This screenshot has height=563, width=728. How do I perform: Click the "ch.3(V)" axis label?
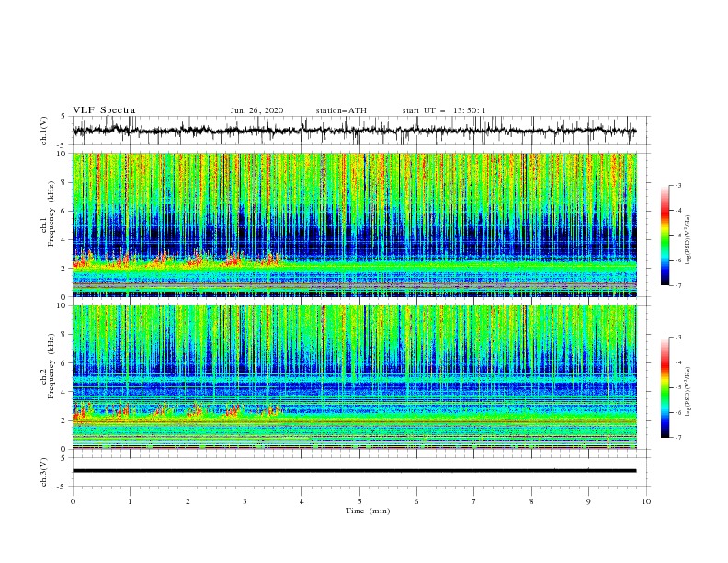click(44, 472)
